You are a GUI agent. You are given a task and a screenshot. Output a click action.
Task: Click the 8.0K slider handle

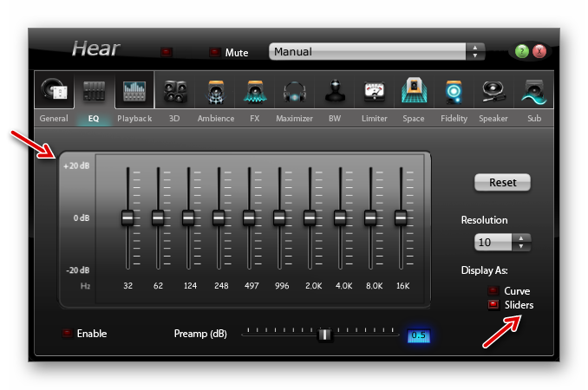point(370,218)
